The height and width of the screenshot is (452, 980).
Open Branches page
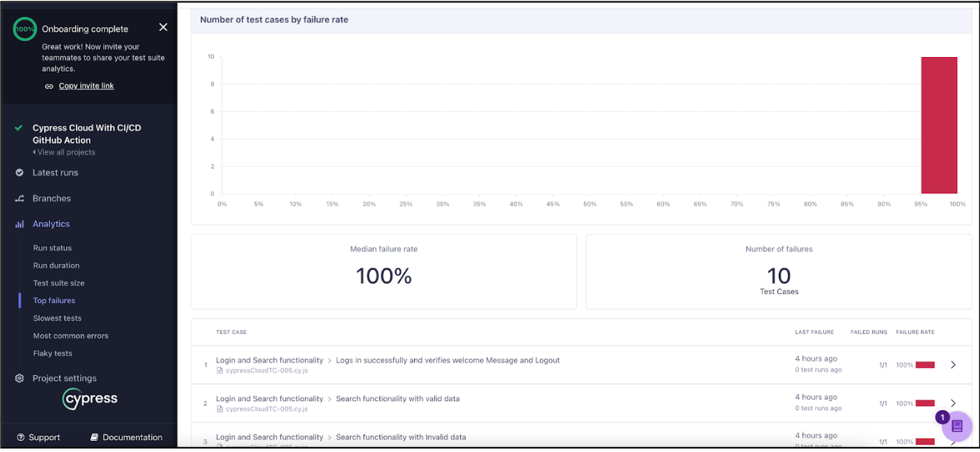[52, 198]
